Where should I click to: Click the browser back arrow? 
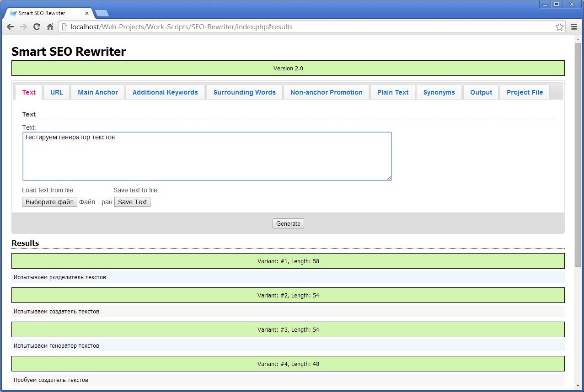coord(10,27)
